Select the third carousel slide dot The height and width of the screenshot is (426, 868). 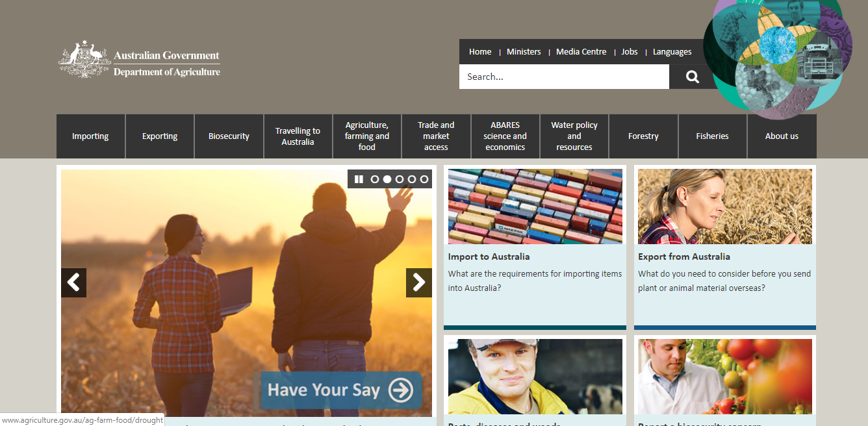point(400,179)
